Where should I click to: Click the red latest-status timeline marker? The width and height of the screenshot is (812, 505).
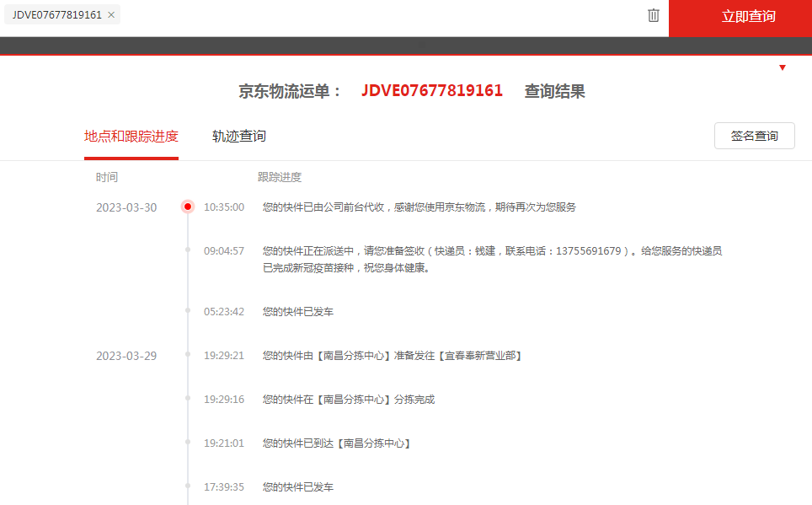188,207
